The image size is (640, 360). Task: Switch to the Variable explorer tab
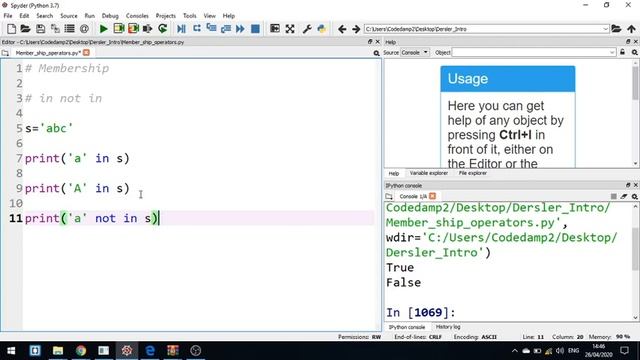pyautogui.click(x=429, y=173)
